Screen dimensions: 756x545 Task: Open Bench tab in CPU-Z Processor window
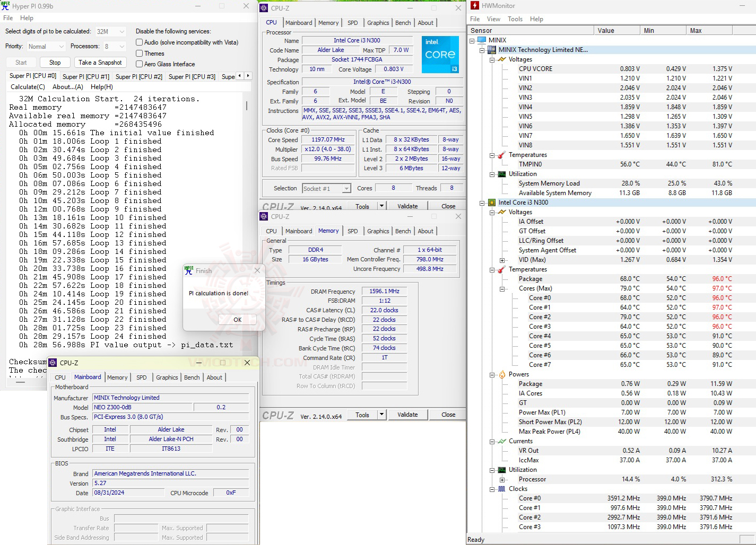pos(403,23)
